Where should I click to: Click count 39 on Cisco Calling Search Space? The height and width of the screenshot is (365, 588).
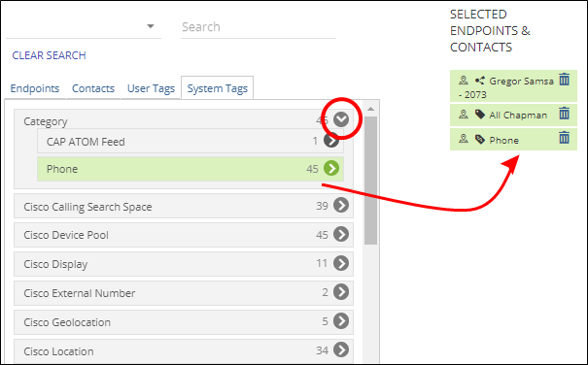[x=322, y=206]
